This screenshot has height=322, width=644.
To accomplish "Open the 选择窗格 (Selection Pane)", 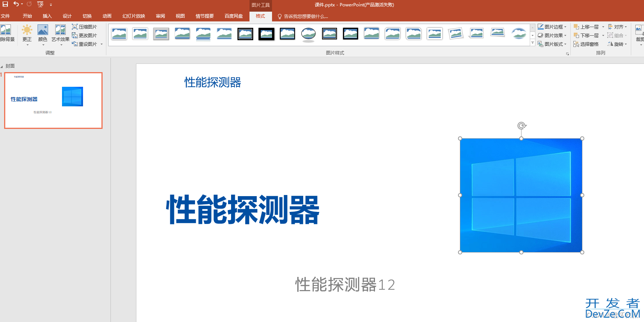I will click(586, 44).
